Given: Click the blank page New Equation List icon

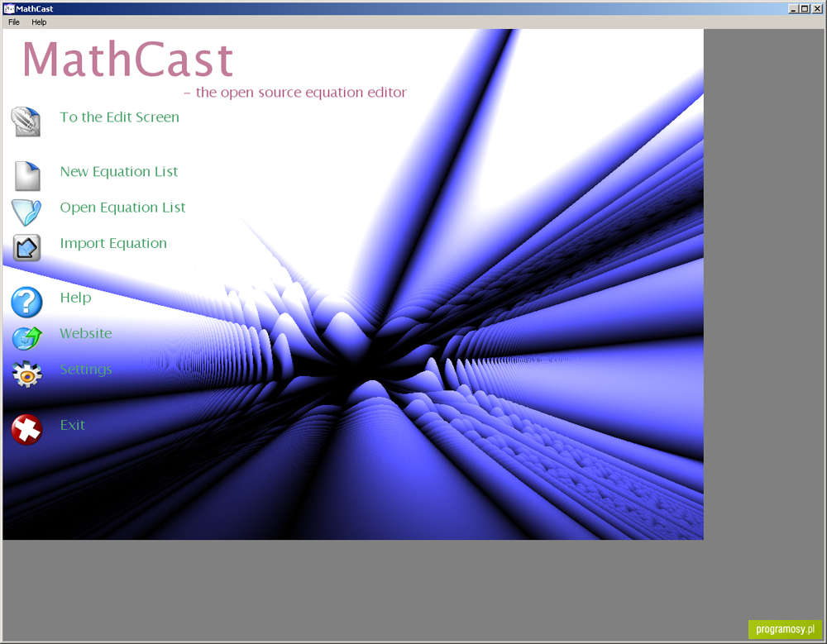Looking at the screenshot, I should pos(27,176).
